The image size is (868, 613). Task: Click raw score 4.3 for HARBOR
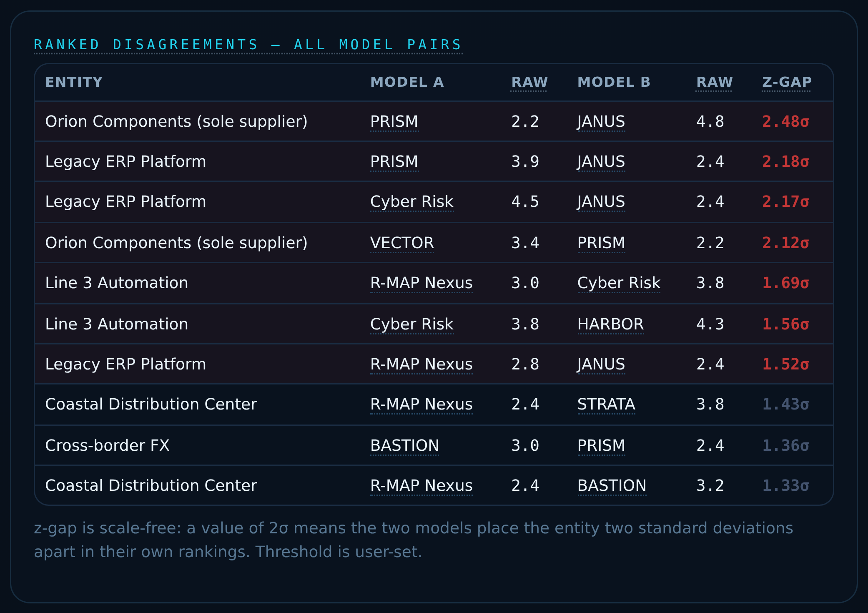coord(710,324)
